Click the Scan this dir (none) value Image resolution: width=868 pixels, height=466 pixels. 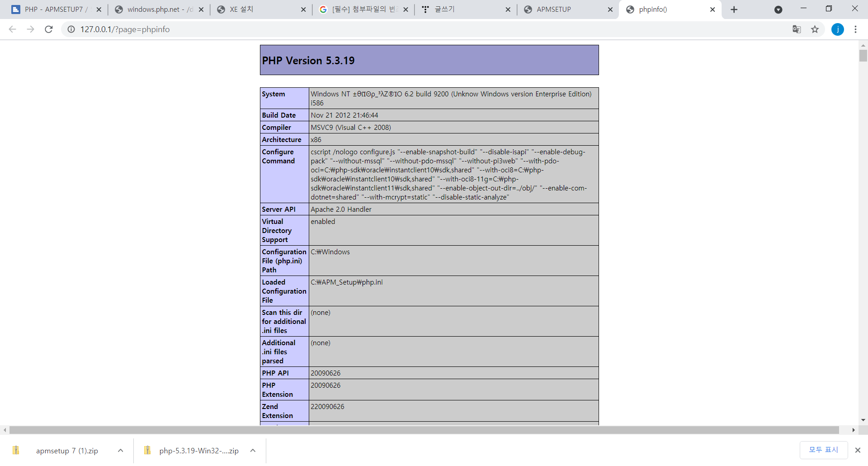point(321,313)
